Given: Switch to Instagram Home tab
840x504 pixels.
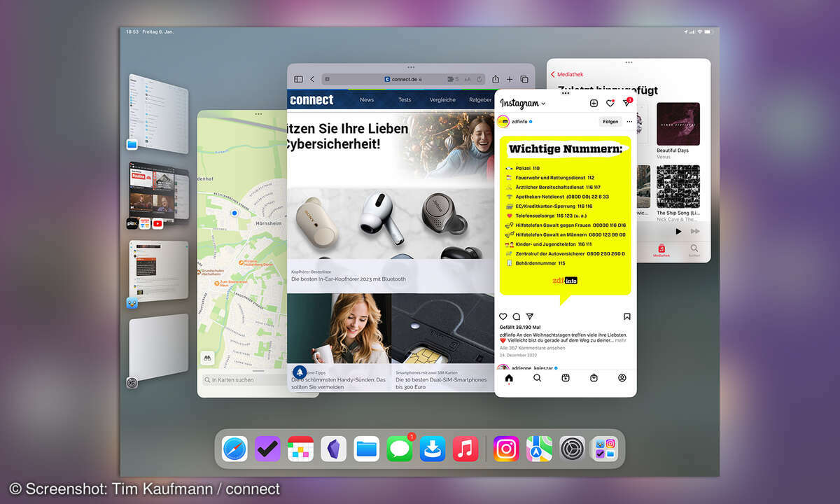Looking at the screenshot, I should pos(509,378).
